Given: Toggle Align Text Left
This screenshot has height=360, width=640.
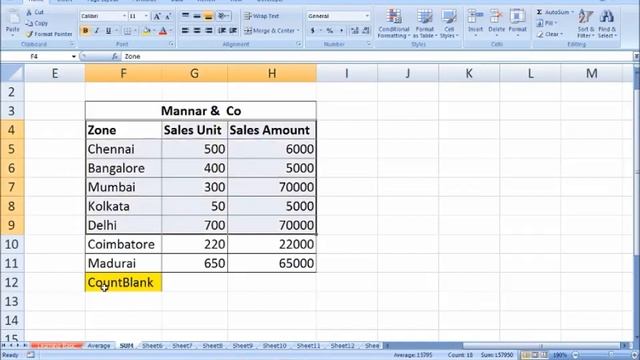Looking at the screenshot, I should tap(185, 31).
